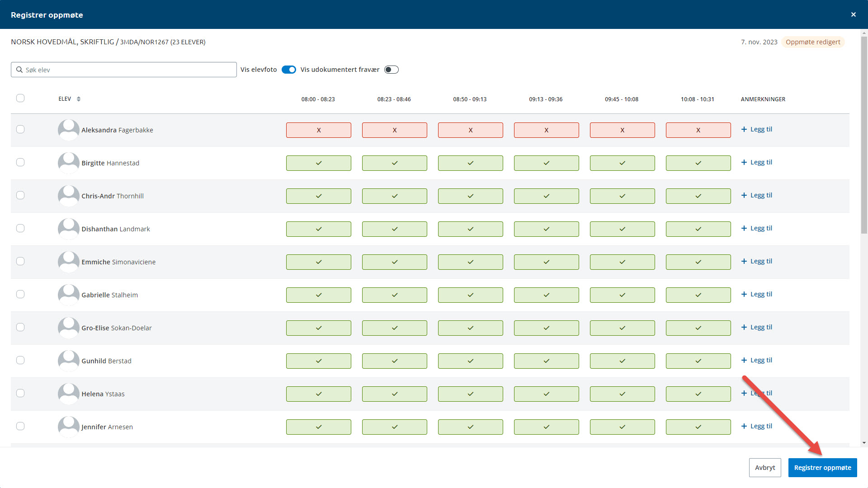Click the Avbryt button
Viewport: 868px width, 488px height.
[765, 468]
